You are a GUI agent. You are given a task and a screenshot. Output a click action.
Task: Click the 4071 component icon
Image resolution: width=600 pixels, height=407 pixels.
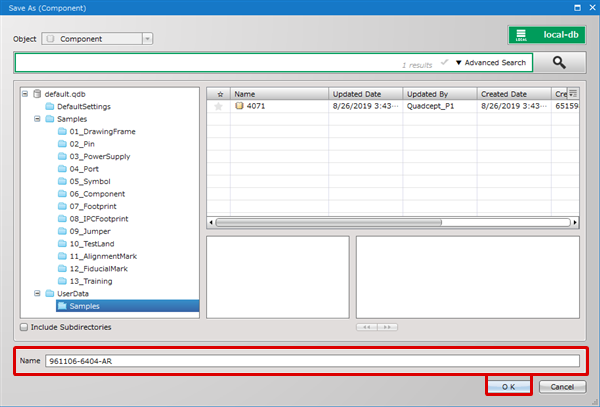(x=239, y=106)
